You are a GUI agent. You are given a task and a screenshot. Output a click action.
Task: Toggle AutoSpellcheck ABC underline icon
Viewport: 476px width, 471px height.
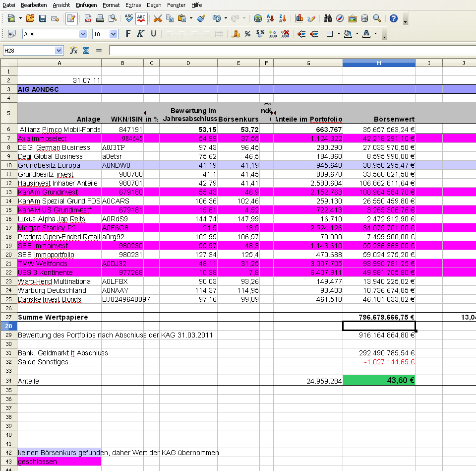pos(141,19)
